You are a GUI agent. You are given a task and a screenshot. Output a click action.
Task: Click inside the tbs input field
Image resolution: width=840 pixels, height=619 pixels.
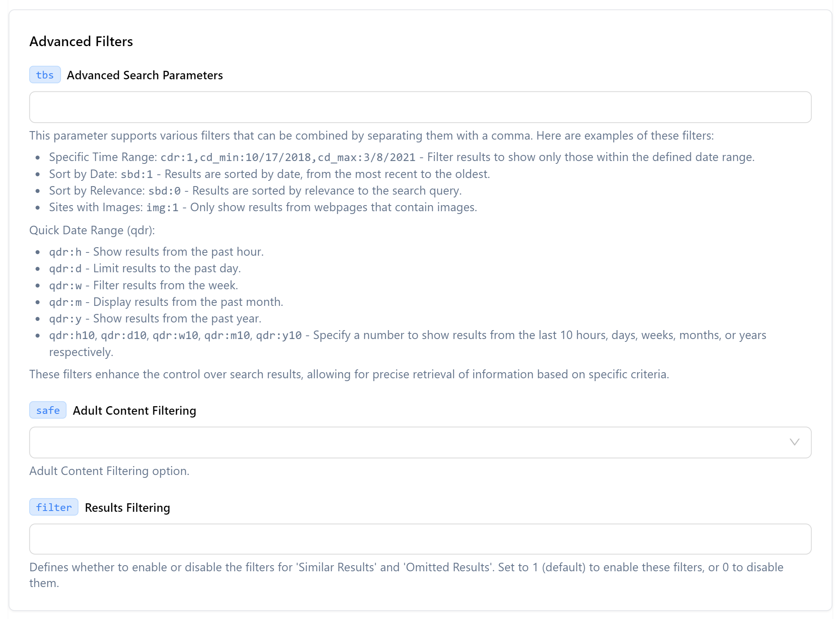coord(421,107)
